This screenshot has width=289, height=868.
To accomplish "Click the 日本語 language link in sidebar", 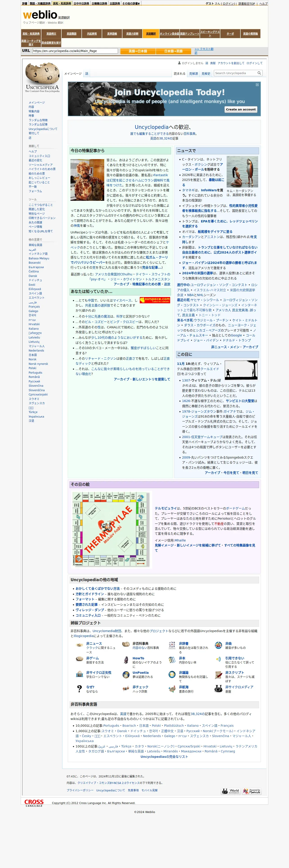I will click(x=33, y=355).
